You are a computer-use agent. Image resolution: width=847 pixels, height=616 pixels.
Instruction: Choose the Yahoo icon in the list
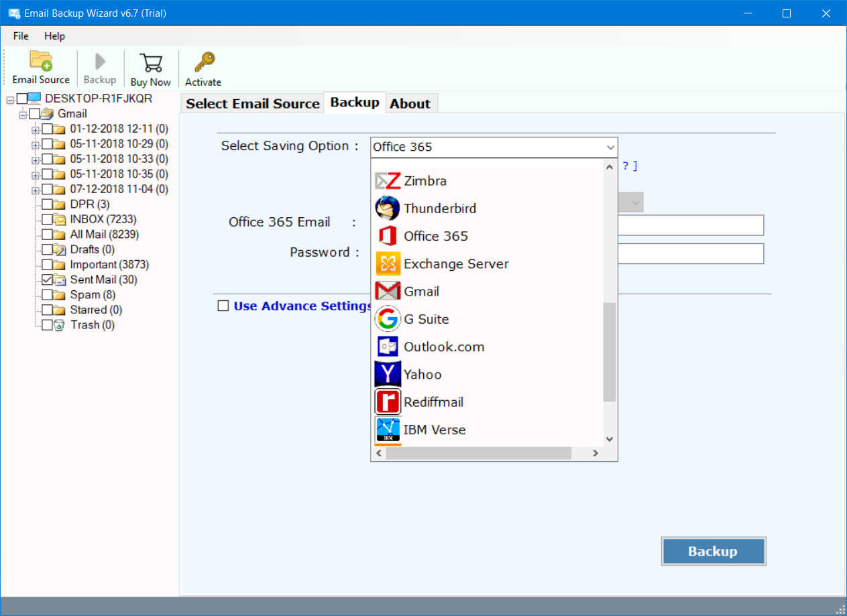pyautogui.click(x=388, y=374)
